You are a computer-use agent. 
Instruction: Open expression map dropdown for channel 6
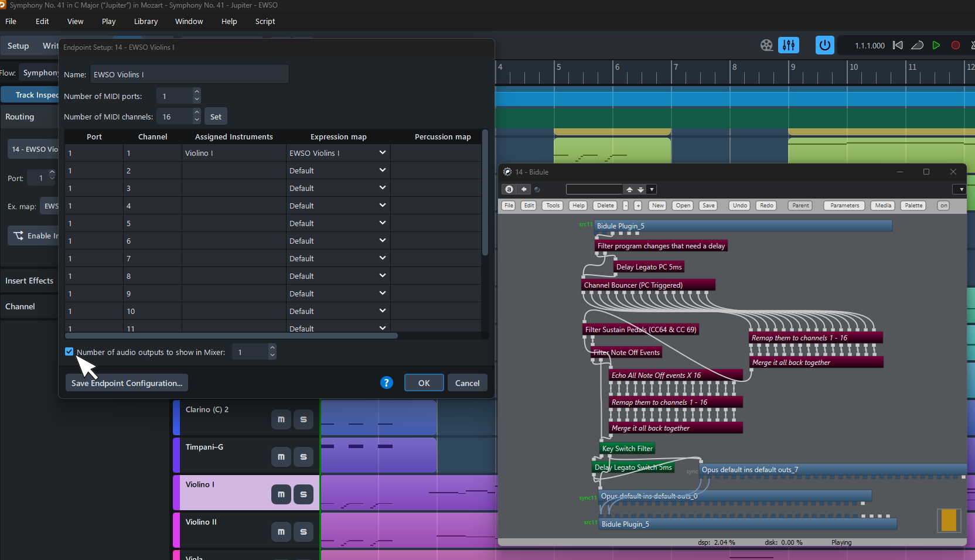[383, 241]
